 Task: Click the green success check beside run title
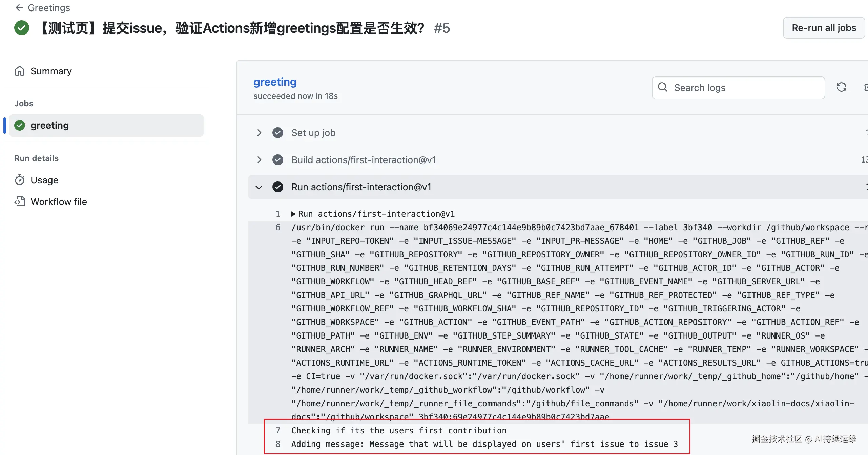22,28
